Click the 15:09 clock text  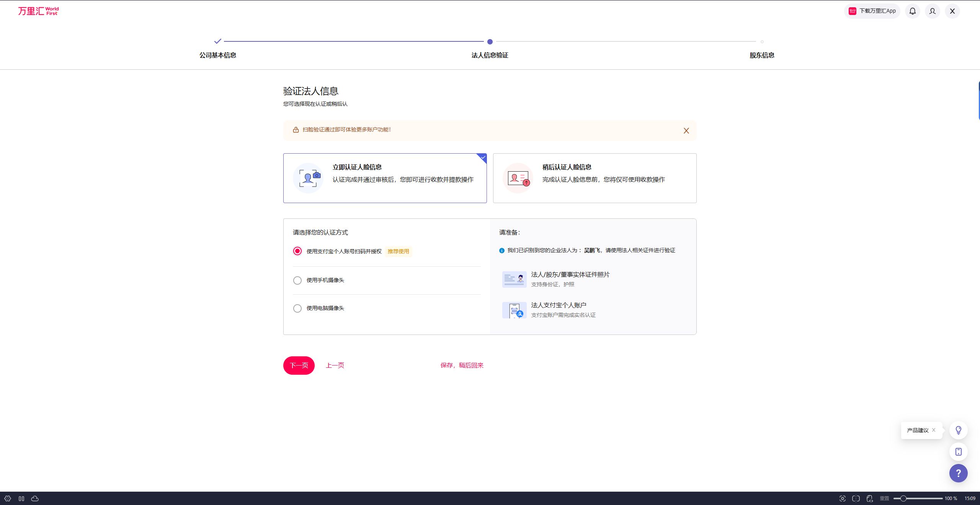pyautogui.click(x=970, y=498)
